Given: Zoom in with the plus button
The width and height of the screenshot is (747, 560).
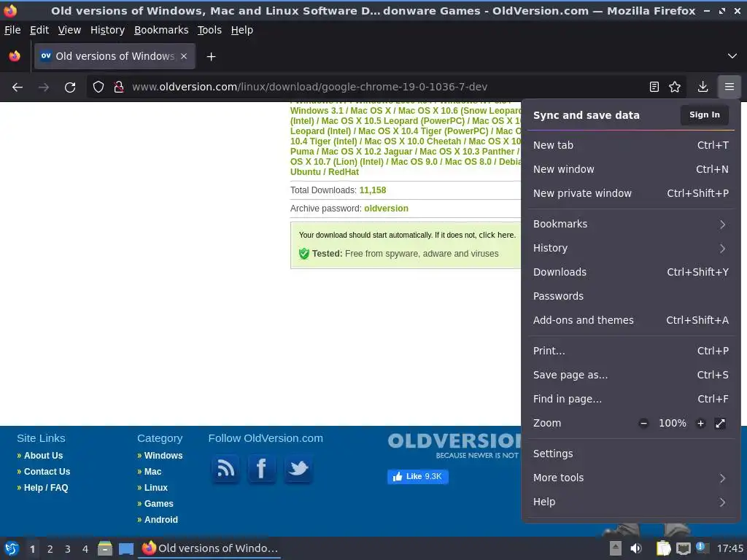Looking at the screenshot, I should click(701, 424).
